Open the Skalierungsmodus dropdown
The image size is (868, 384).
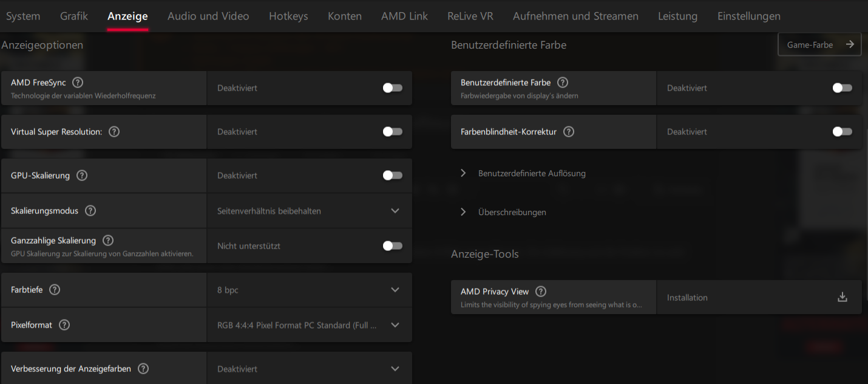pos(395,210)
